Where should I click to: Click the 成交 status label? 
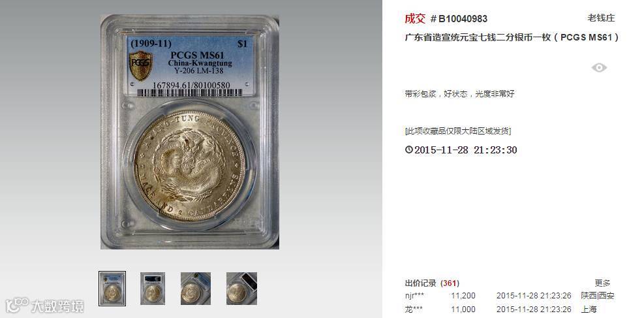click(x=415, y=19)
